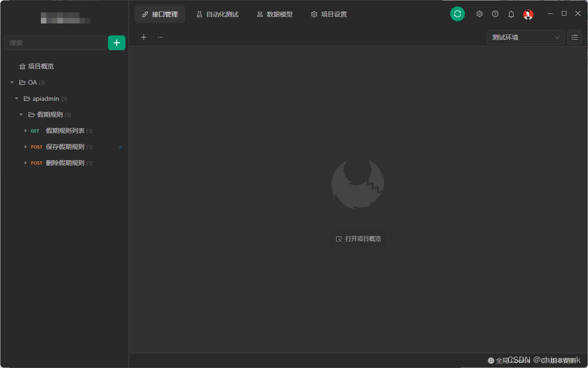Select the 删除假期规则 interface
Viewport: 588px width, 368px height.
coord(64,163)
